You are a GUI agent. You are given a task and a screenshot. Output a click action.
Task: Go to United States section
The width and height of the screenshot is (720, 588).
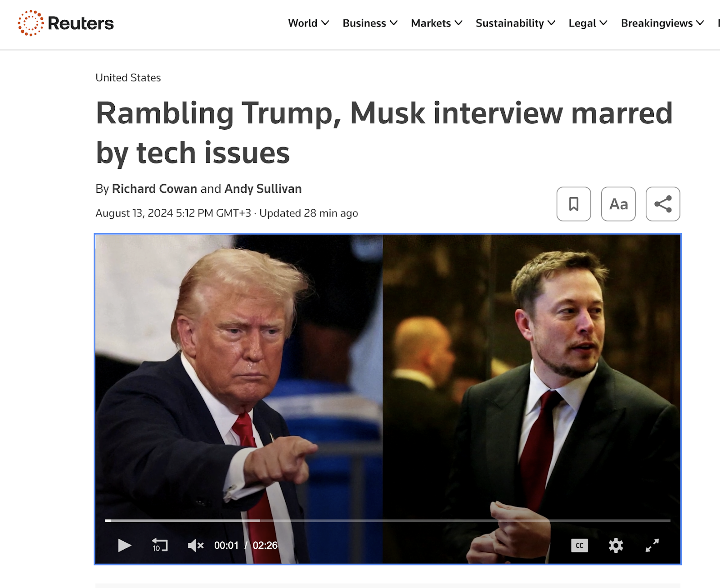pyautogui.click(x=128, y=77)
